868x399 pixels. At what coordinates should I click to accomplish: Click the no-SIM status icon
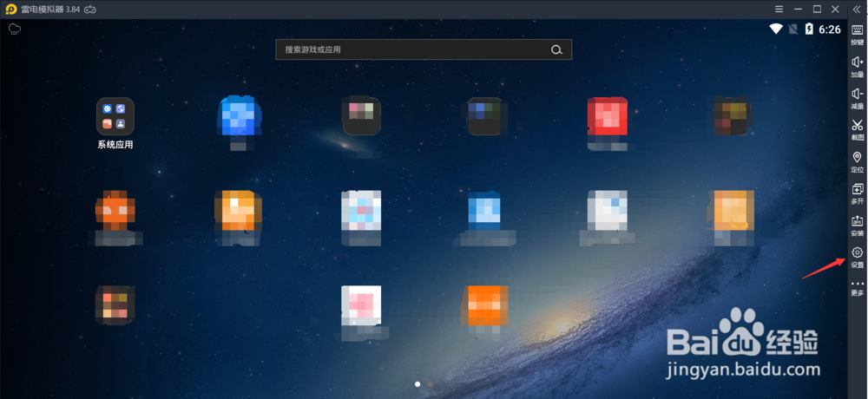[x=792, y=29]
